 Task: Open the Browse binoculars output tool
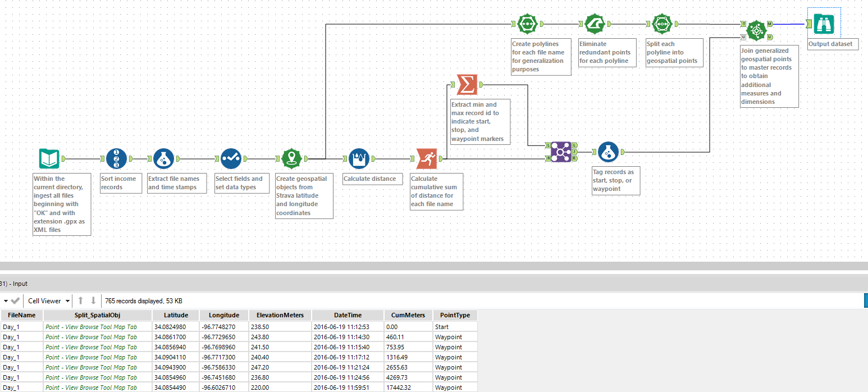(x=824, y=24)
